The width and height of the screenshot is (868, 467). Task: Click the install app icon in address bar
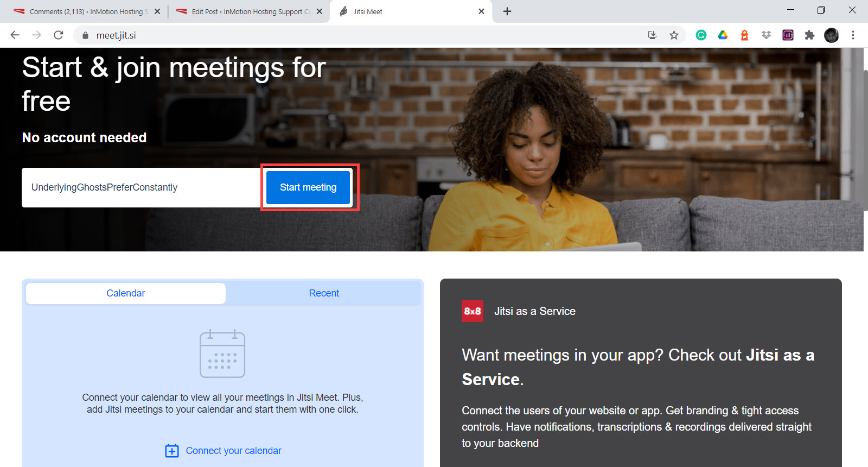point(652,35)
